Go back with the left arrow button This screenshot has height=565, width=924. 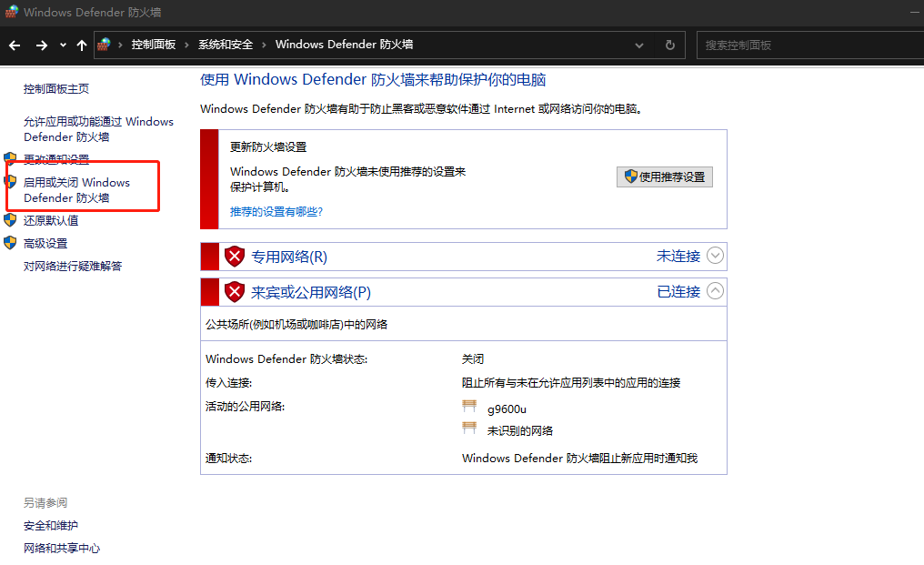click(x=15, y=45)
